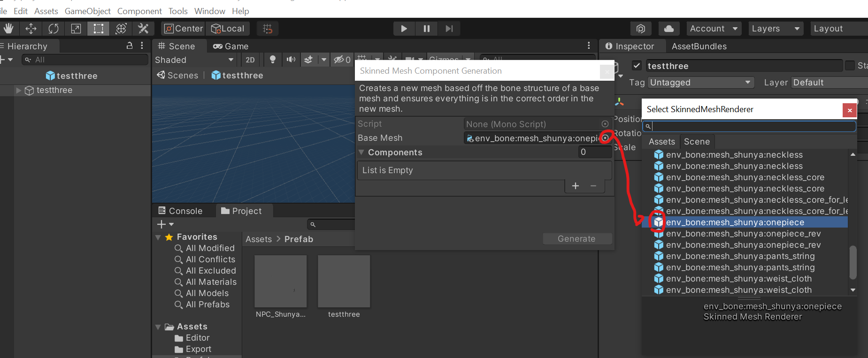Toggle hidden objects visibility count
868x358 pixels.
coord(342,60)
